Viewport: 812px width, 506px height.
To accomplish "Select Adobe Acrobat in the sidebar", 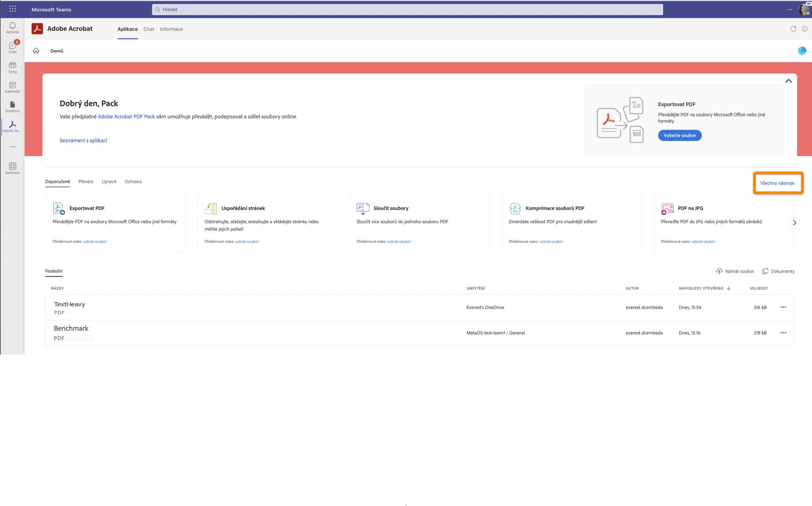I will 12,126.
